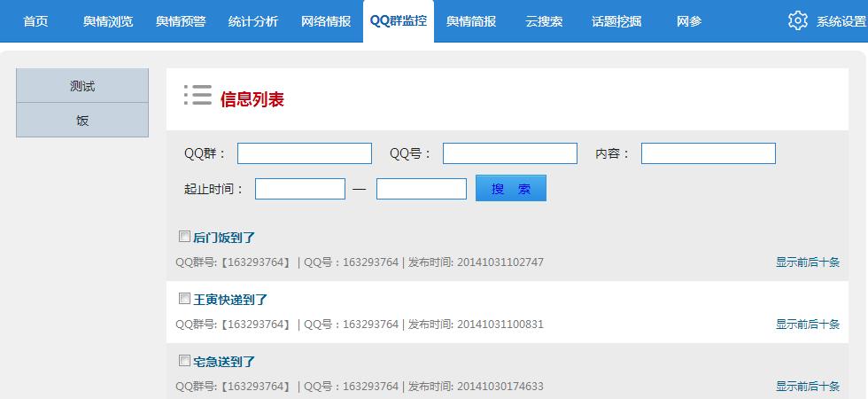Focus the QQ群 input field

point(305,153)
